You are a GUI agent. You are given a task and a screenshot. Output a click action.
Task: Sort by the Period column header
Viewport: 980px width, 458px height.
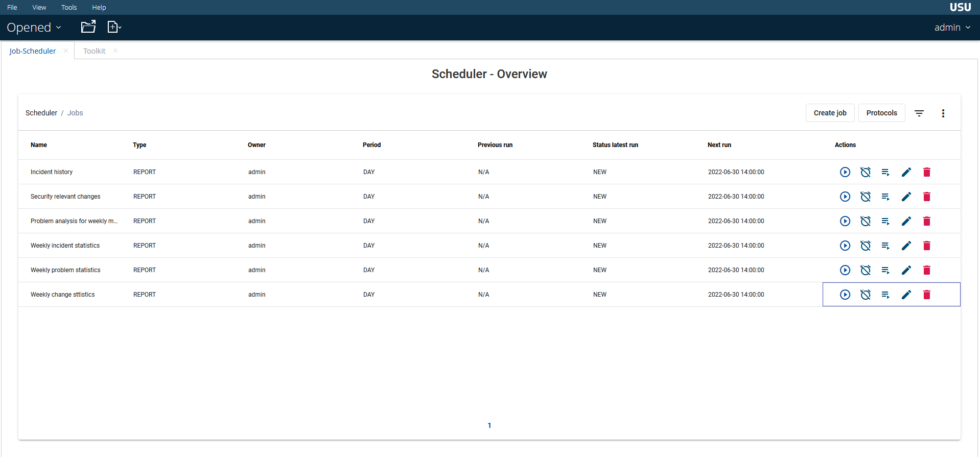pyautogui.click(x=372, y=145)
